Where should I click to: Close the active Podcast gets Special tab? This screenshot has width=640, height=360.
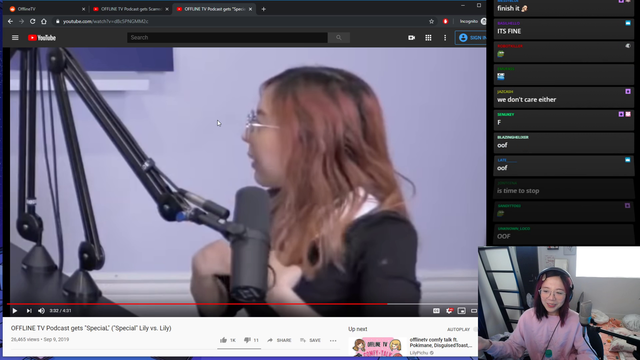pyautogui.click(x=250, y=9)
